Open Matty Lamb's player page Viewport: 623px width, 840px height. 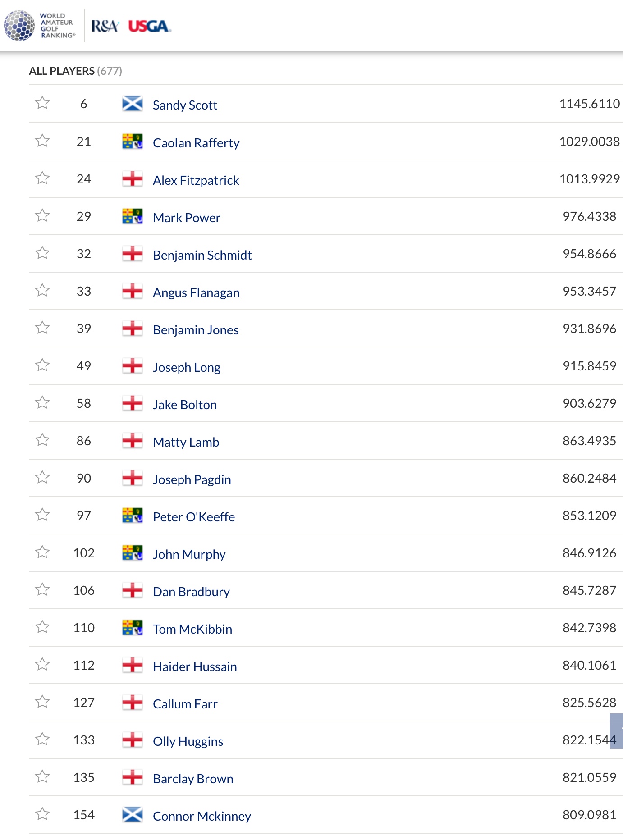click(186, 442)
